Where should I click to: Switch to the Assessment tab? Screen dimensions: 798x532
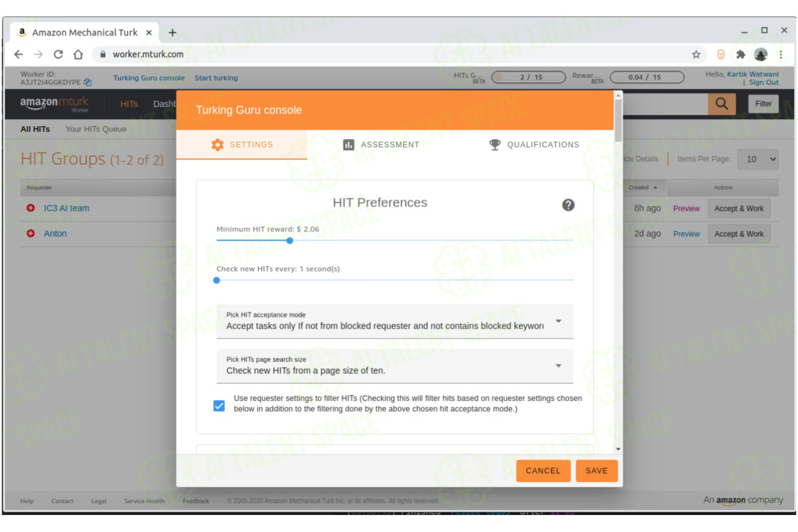[x=381, y=145]
